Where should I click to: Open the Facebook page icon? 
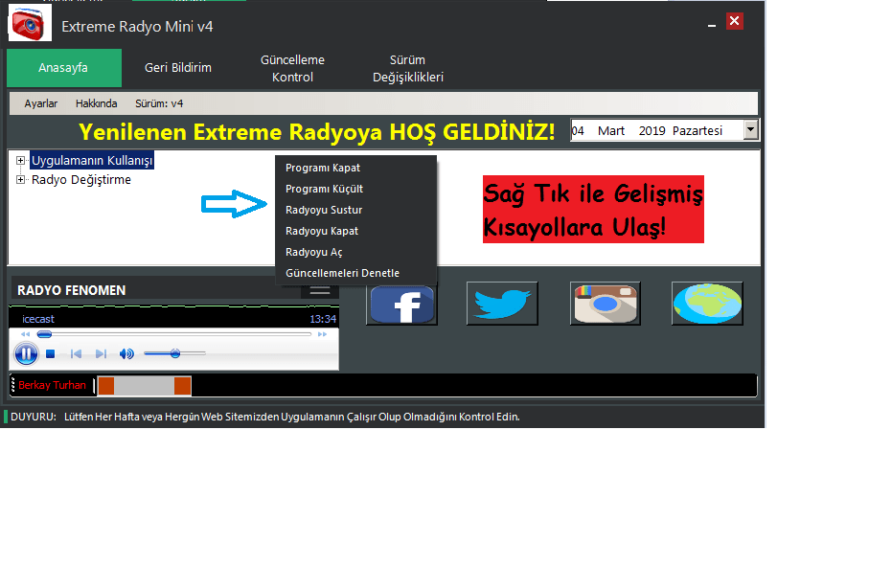401,305
